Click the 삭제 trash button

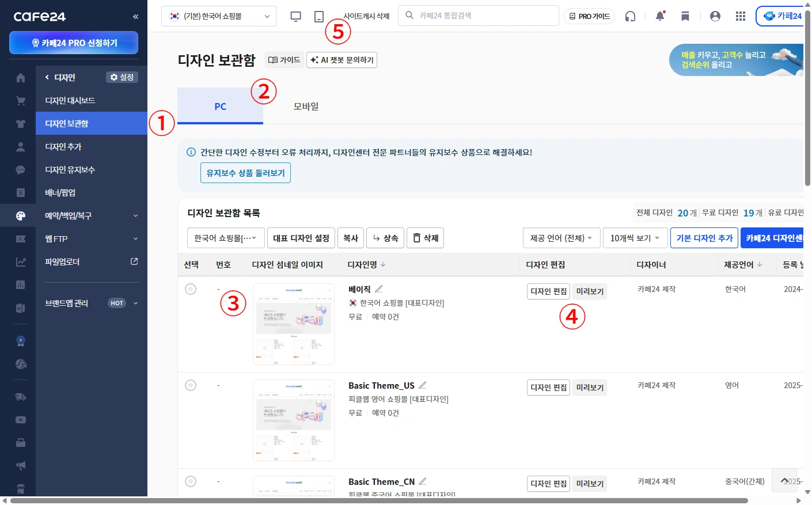coord(425,238)
